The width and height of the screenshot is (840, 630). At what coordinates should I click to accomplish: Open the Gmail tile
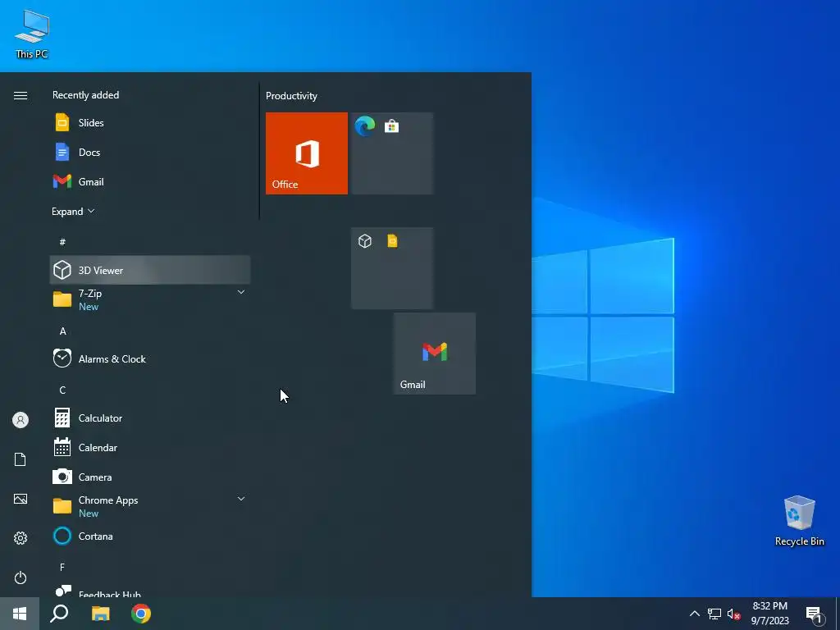[x=435, y=354]
